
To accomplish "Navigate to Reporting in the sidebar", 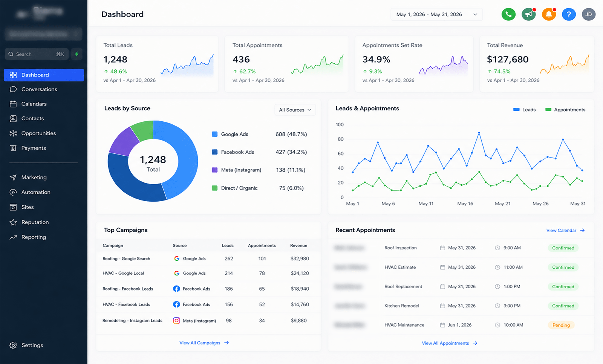I will [34, 237].
